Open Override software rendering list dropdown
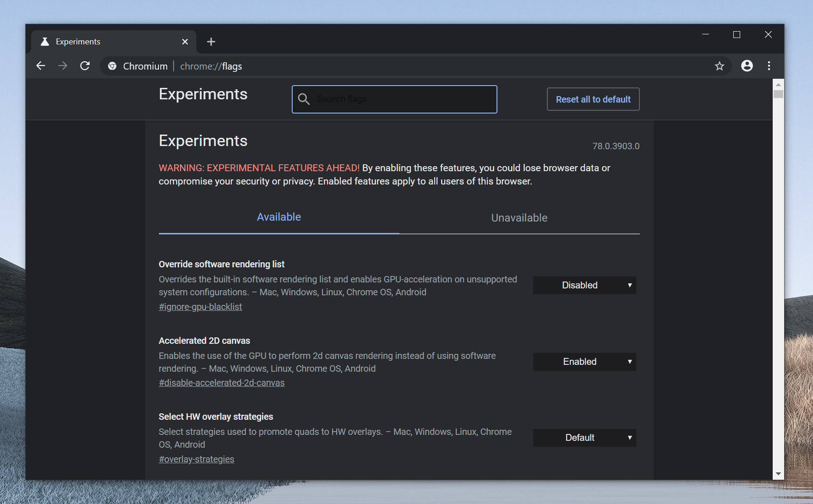The image size is (813, 504). coord(584,285)
